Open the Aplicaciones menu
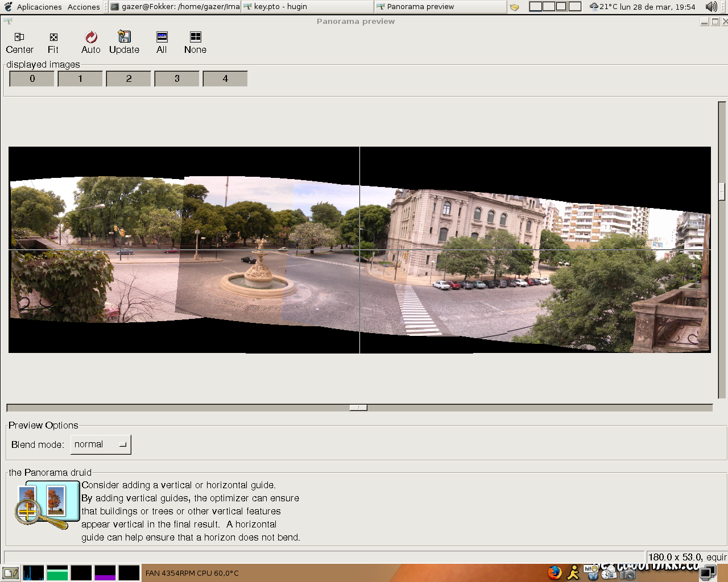 tap(39, 7)
